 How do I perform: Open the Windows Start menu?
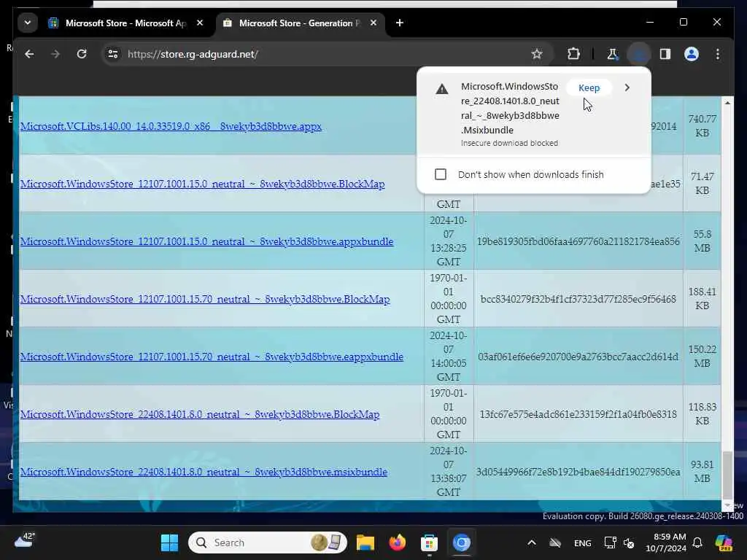click(169, 542)
